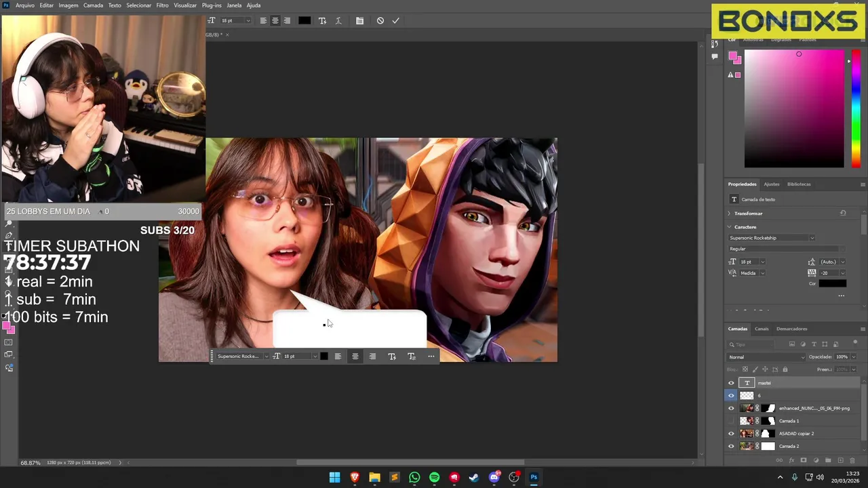Viewport: 868px width, 488px height.
Task: Open WhatsApp from the taskbar
Action: click(414, 477)
